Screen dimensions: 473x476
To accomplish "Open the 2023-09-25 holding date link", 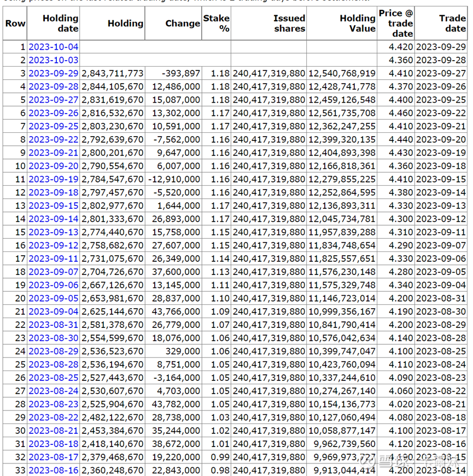I will tap(54, 126).
